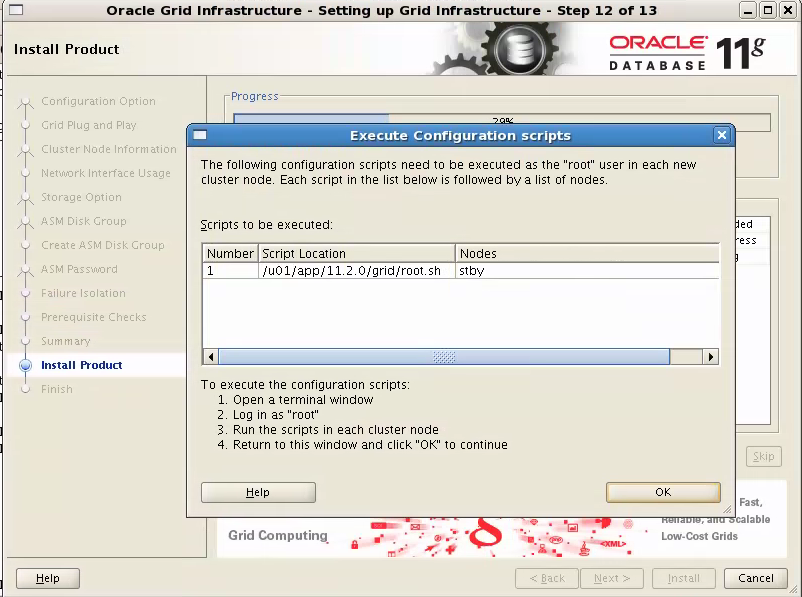Click the Help button at bottom left
The image size is (802, 597).
[47, 578]
